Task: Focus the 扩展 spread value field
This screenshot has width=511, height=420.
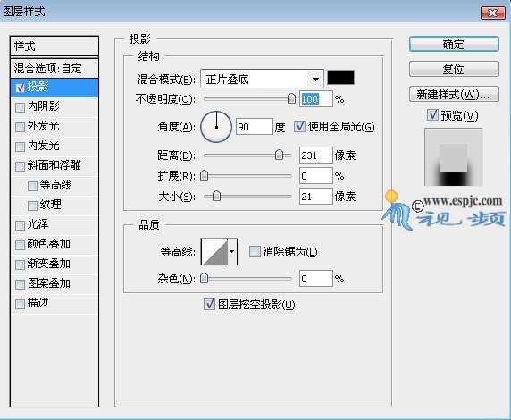Action: point(315,176)
